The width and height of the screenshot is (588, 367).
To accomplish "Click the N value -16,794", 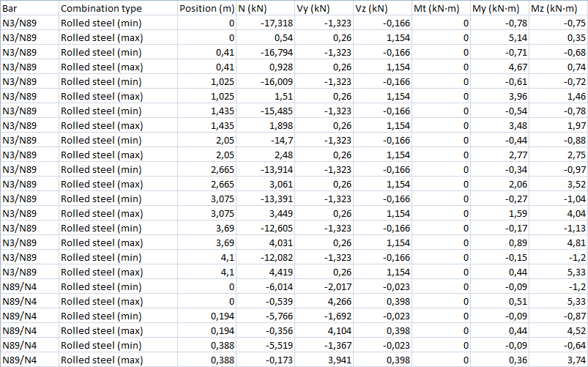I will 278,52.
